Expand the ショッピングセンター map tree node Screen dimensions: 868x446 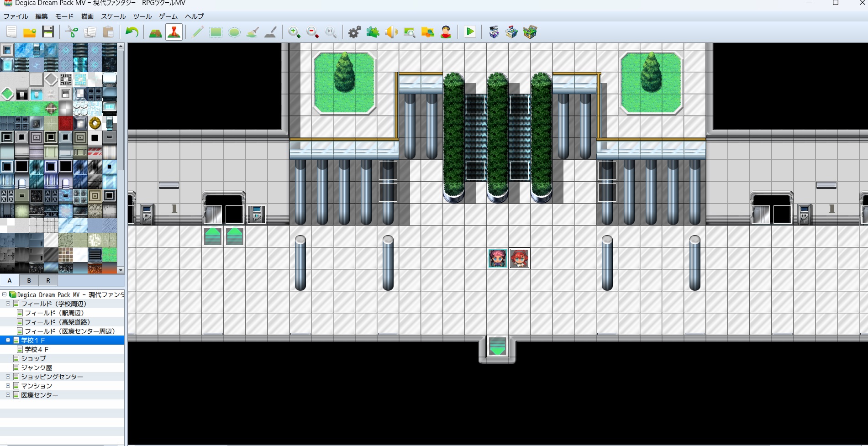pos(8,377)
